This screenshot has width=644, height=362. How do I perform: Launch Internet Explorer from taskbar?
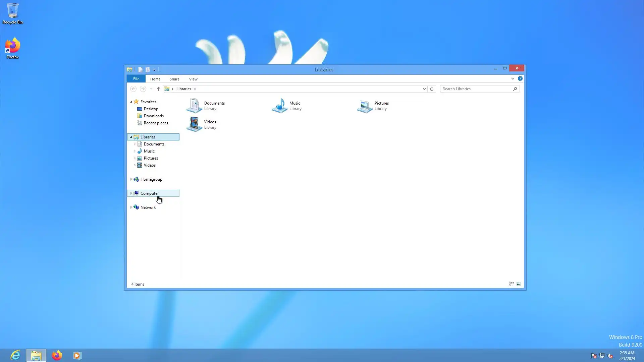[x=15, y=355]
